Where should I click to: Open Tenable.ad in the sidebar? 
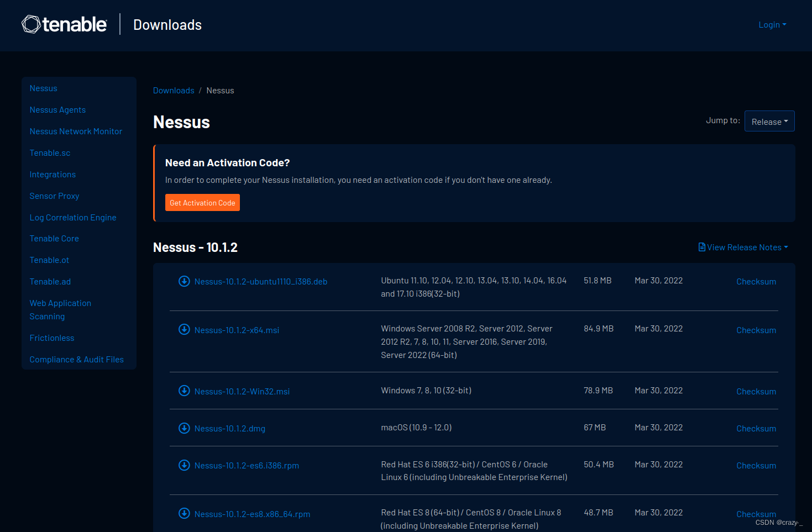50,282
